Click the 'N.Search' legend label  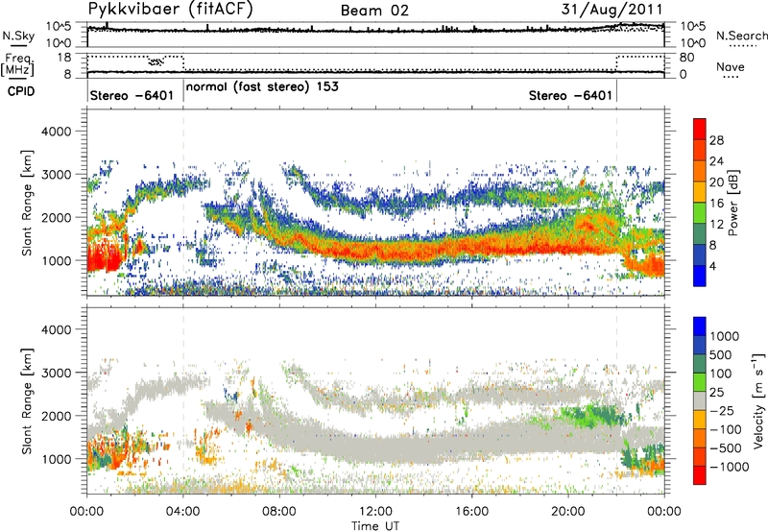pyautogui.click(x=741, y=36)
